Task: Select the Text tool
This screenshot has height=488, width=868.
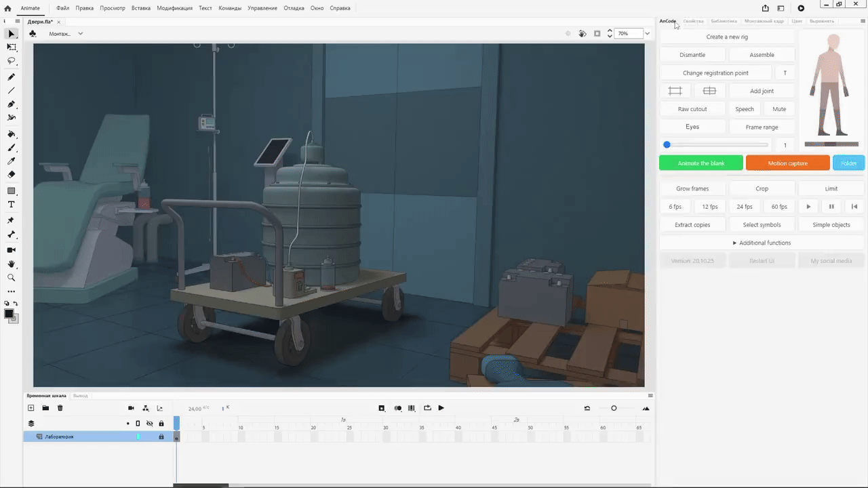Action: (x=12, y=205)
